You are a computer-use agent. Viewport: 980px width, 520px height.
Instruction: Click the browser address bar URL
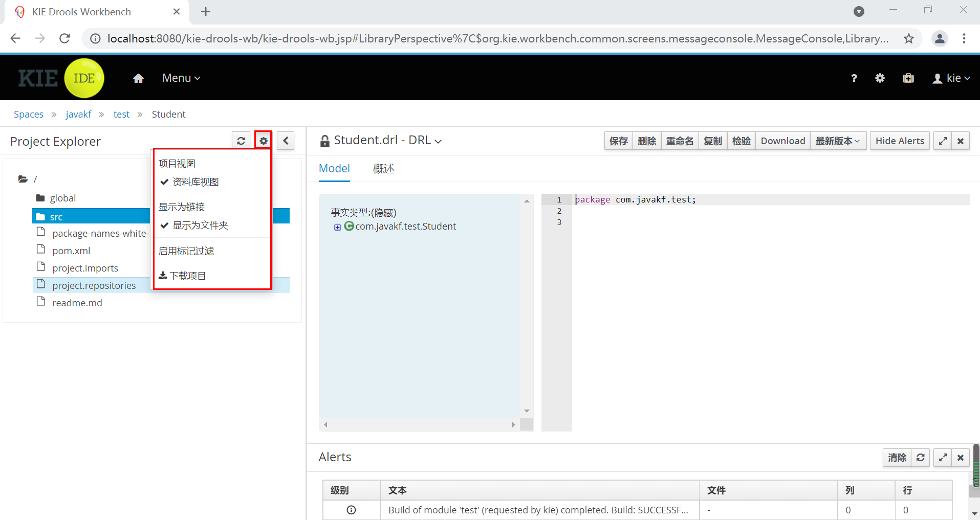pyautogui.click(x=498, y=38)
